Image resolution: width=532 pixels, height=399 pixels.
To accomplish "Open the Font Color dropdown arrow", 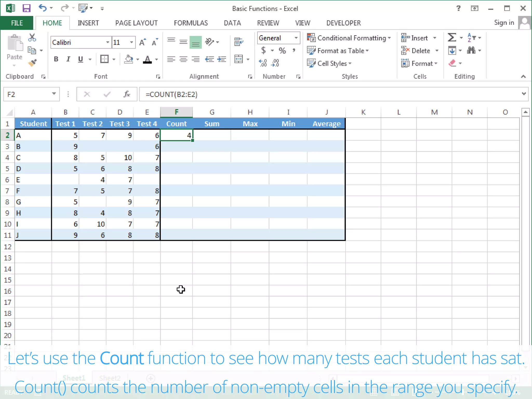I will [157, 59].
